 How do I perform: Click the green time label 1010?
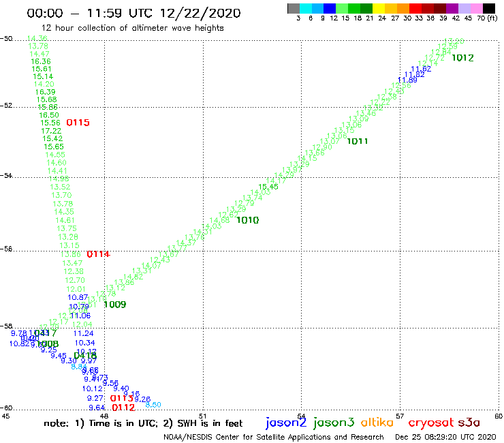click(247, 220)
